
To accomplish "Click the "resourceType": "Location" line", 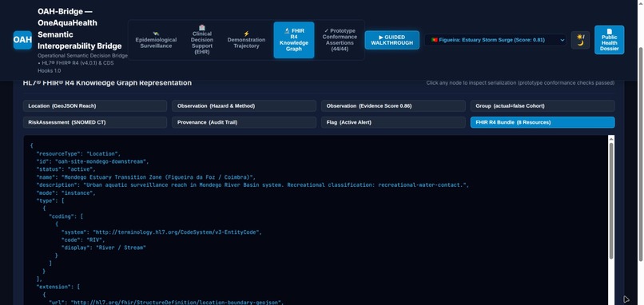I will (78, 154).
